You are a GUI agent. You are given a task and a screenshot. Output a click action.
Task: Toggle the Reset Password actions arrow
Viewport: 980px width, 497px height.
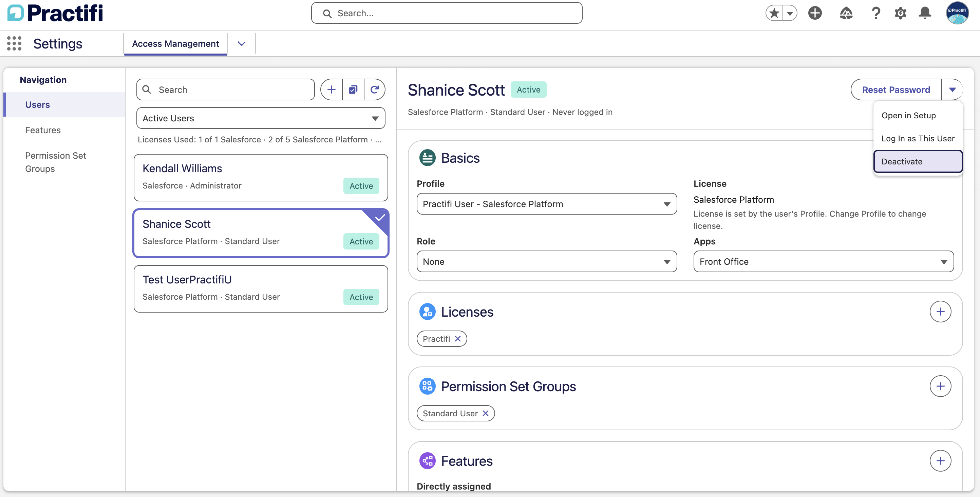point(952,90)
